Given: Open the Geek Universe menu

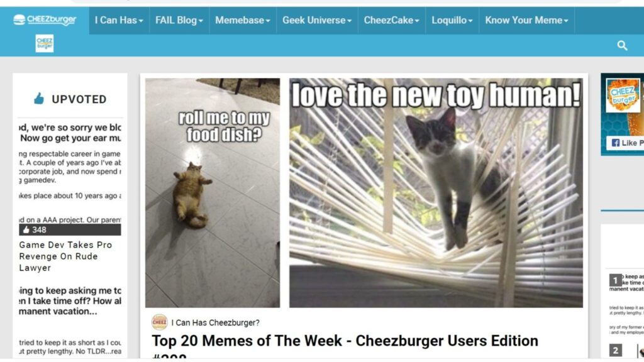Looking at the screenshot, I should (317, 20).
